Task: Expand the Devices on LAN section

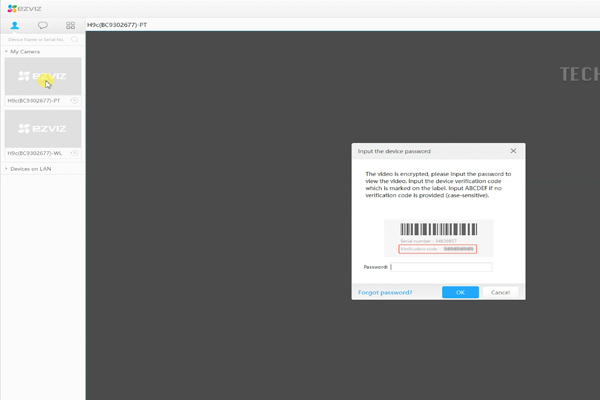Action: click(5, 169)
